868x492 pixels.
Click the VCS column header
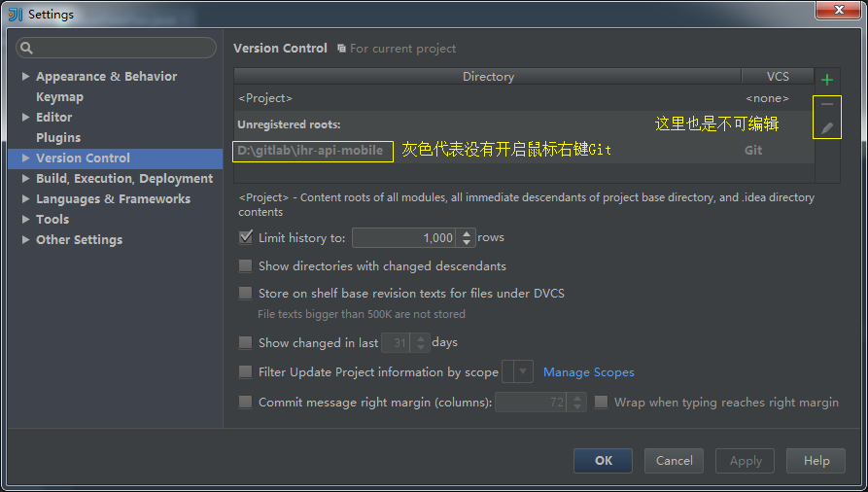click(778, 77)
